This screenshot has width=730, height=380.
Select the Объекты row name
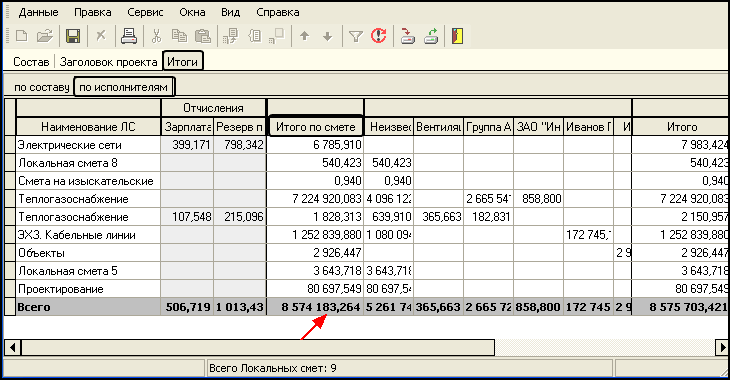click(x=41, y=253)
